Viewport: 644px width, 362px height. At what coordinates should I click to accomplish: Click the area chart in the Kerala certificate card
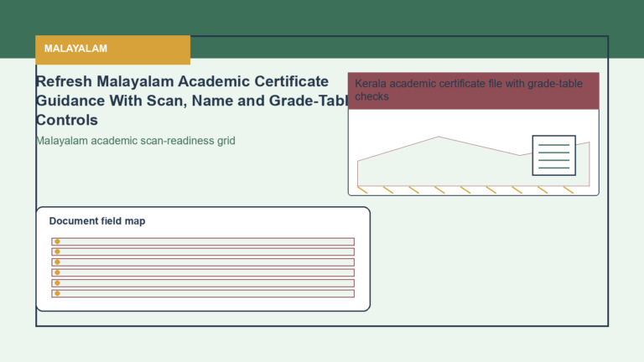coord(474,161)
